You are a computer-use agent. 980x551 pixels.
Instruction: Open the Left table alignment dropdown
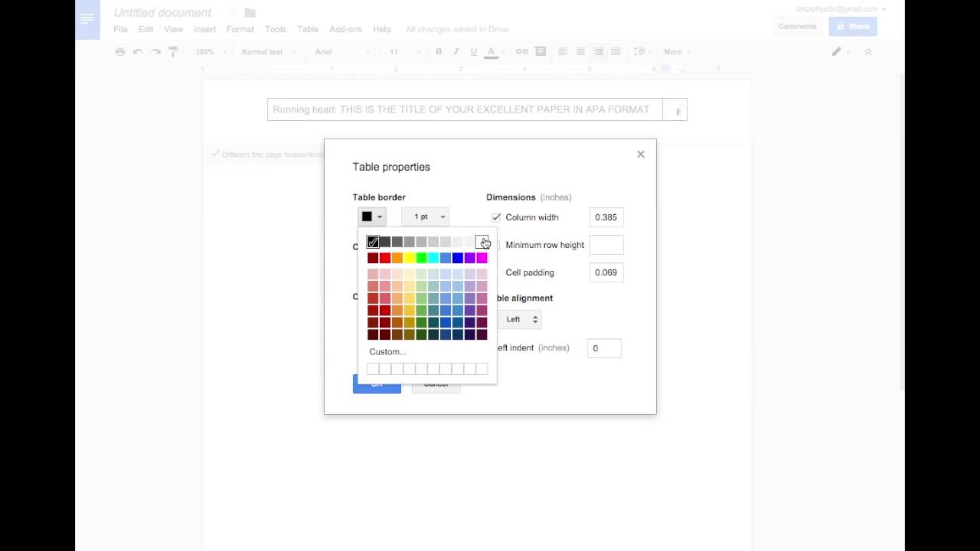(x=520, y=319)
